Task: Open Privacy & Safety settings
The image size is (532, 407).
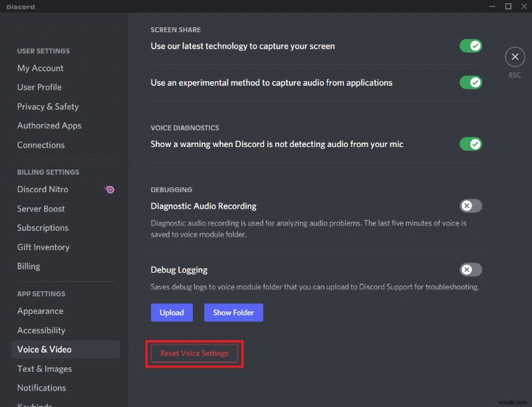Action: tap(48, 106)
